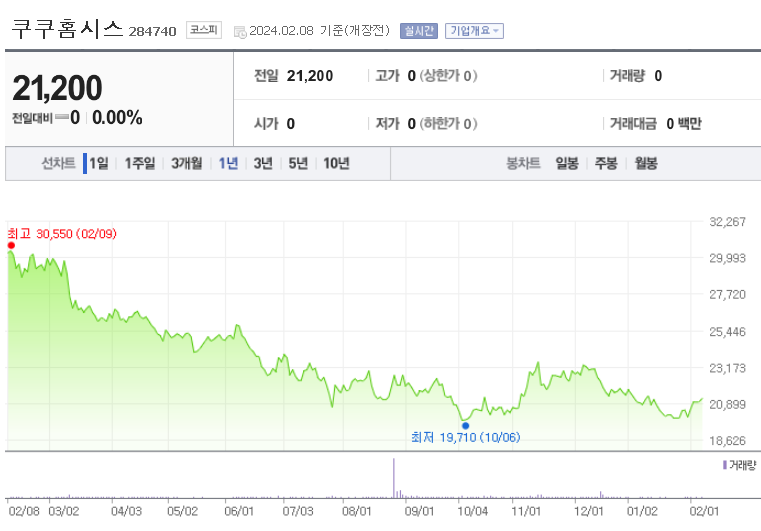Click the 최고 30,550 (02/09) label
Screen dimensions: 761x531
point(62,234)
